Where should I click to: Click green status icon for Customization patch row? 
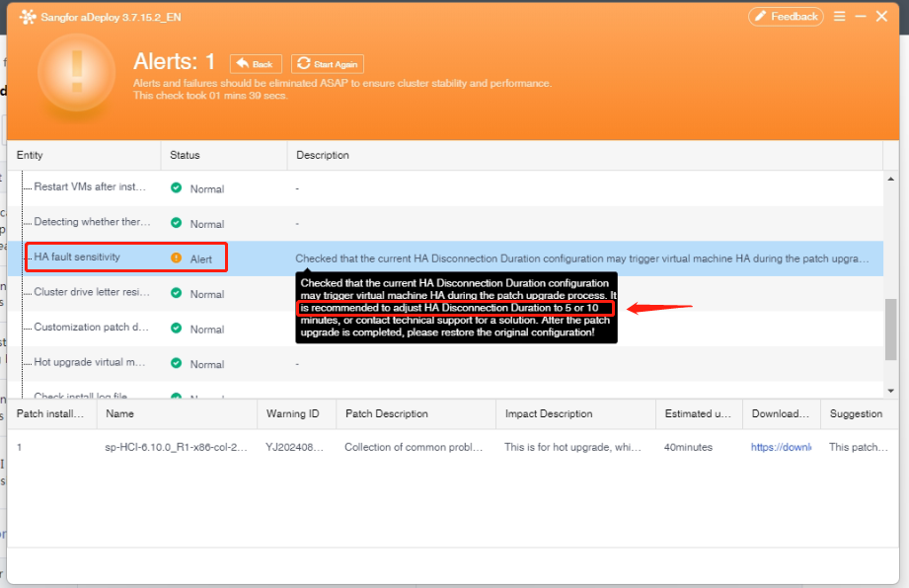pos(177,328)
